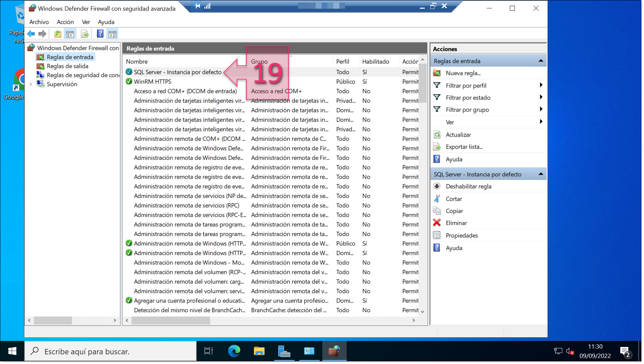Viewport: 644px width, 364px height.
Task: Click the Deshabilitar regla icon
Action: [437, 186]
